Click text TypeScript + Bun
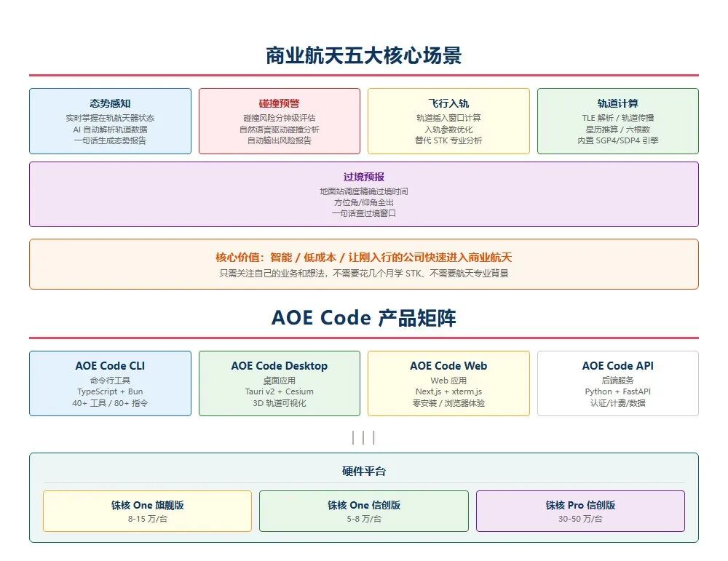This screenshot has height=561, width=728. tap(110, 391)
